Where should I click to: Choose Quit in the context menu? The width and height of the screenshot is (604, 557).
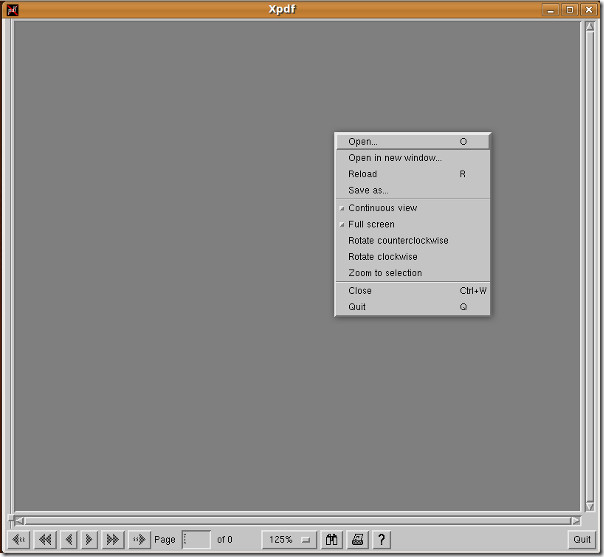413,307
